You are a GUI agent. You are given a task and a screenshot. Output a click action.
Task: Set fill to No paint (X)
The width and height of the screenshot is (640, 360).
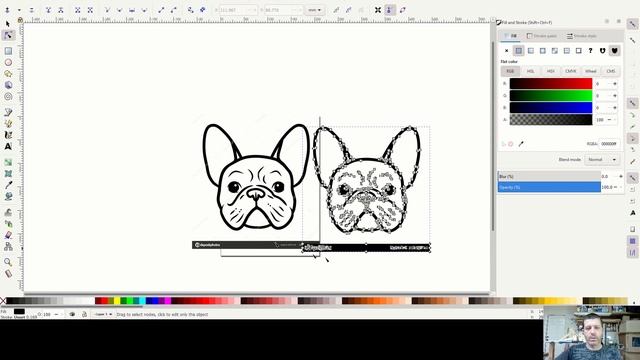click(x=507, y=51)
